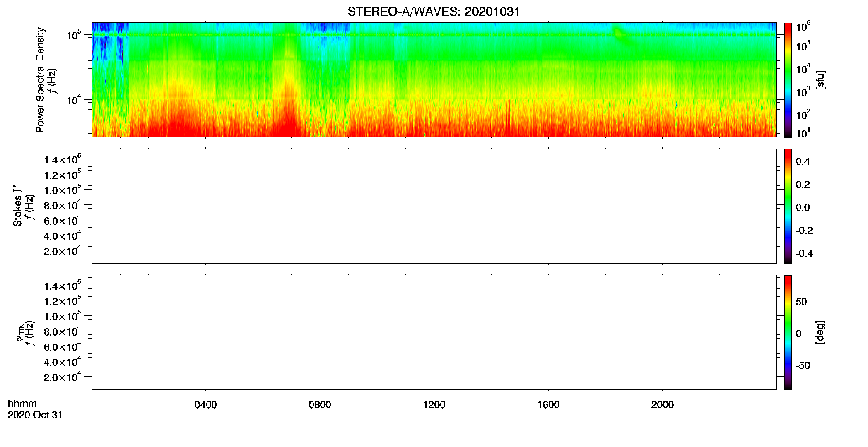Click the rainbow colorbar labeled [sfu]

[x=788, y=80]
